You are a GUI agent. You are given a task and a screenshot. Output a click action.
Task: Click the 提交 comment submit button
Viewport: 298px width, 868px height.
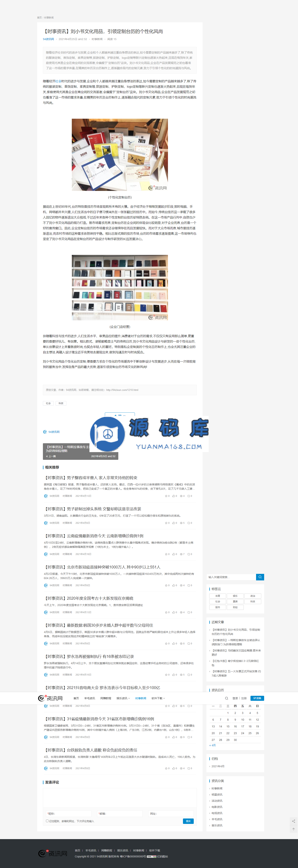[x=188, y=821]
